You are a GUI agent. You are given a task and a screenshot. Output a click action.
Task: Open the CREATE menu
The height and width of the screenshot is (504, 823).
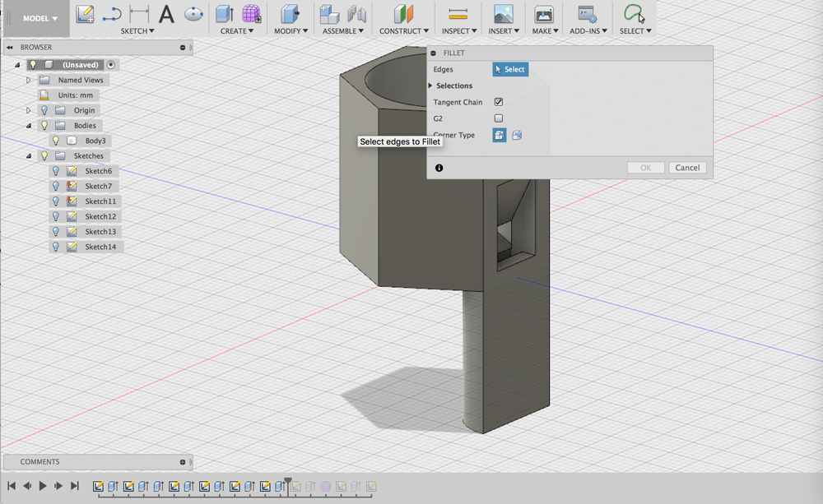tap(237, 31)
